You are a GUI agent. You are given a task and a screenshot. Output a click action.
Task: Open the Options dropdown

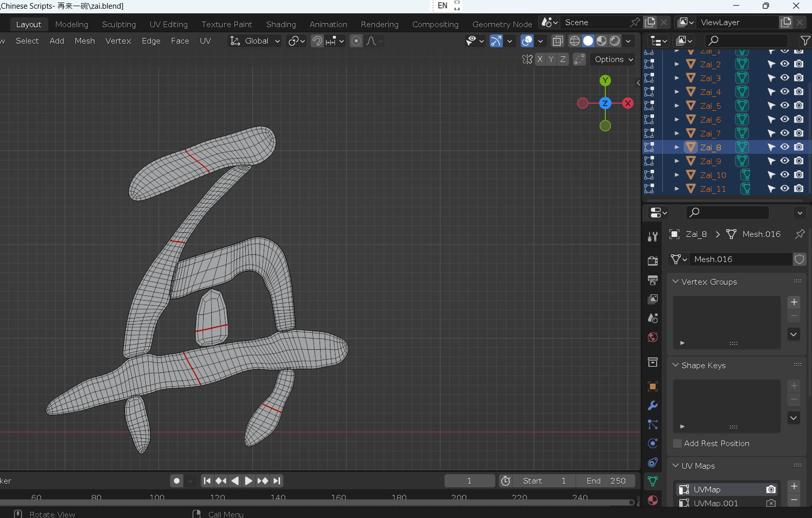point(613,59)
